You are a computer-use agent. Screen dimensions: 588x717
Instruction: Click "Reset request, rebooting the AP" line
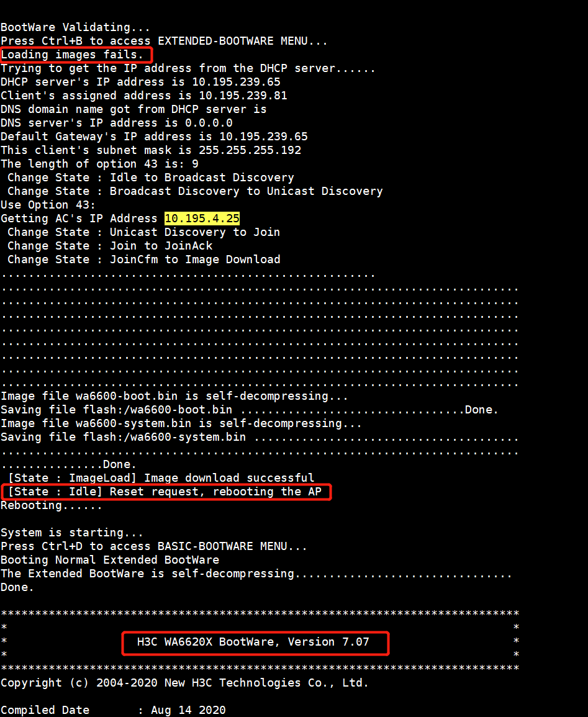pos(165,492)
